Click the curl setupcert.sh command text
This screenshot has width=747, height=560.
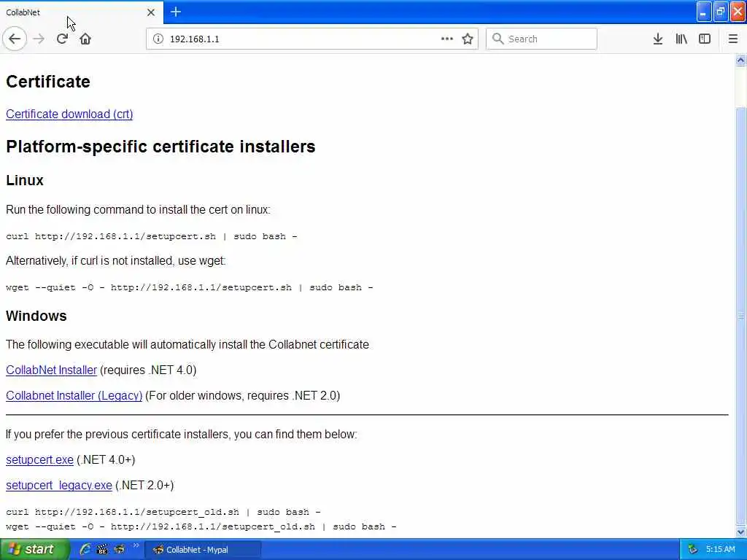pyautogui.click(x=152, y=236)
